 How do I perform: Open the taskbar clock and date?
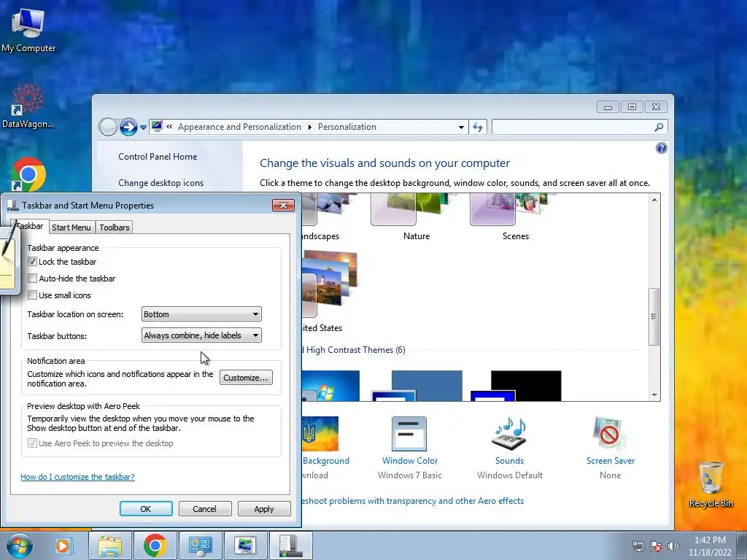[x=710, y=546]
